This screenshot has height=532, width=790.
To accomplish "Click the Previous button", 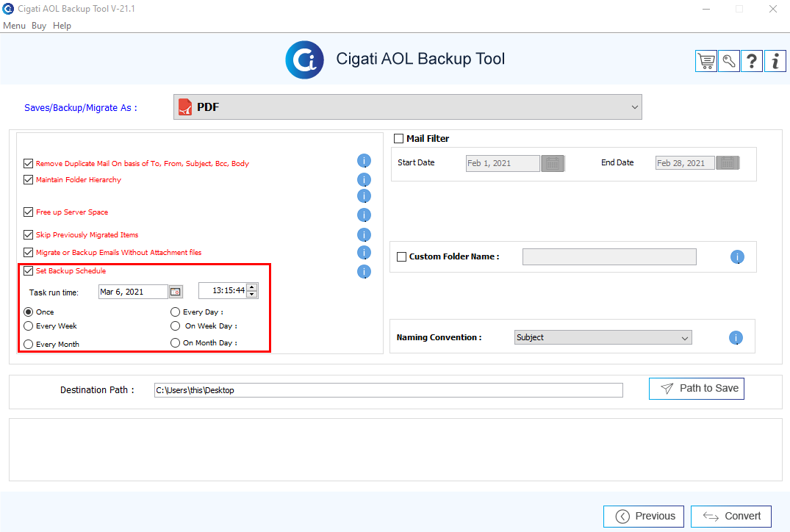I will click(x=643, y=517).
